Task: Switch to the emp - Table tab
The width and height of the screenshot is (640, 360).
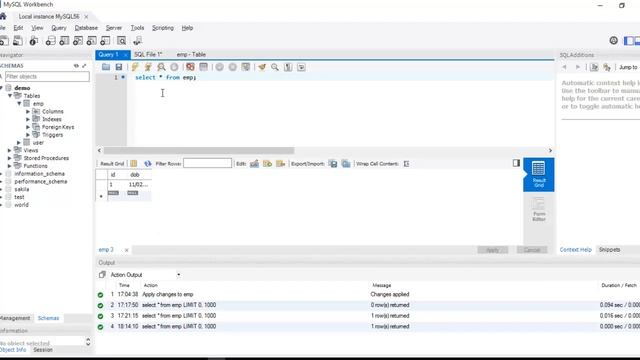Action: 191,54
